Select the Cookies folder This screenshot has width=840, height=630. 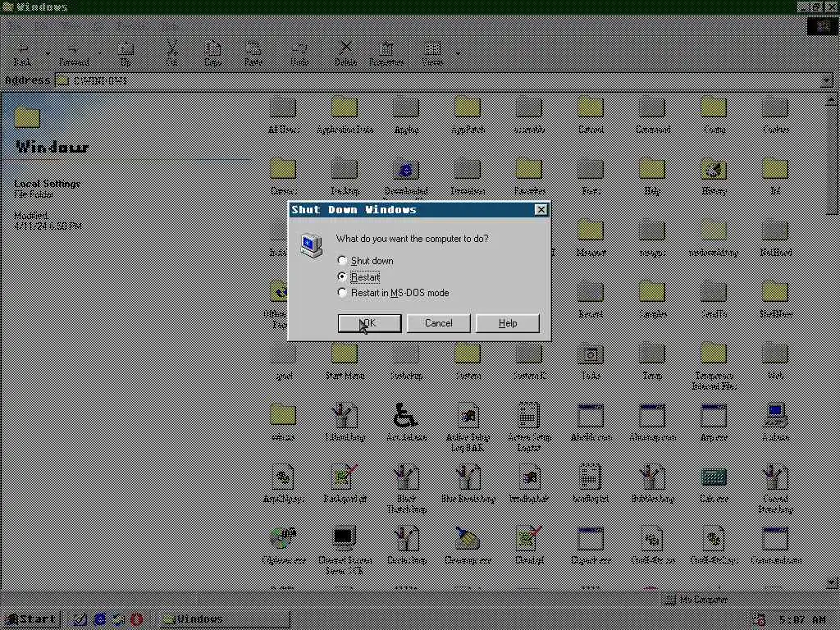pyautogui.click(x=775, y=115)
